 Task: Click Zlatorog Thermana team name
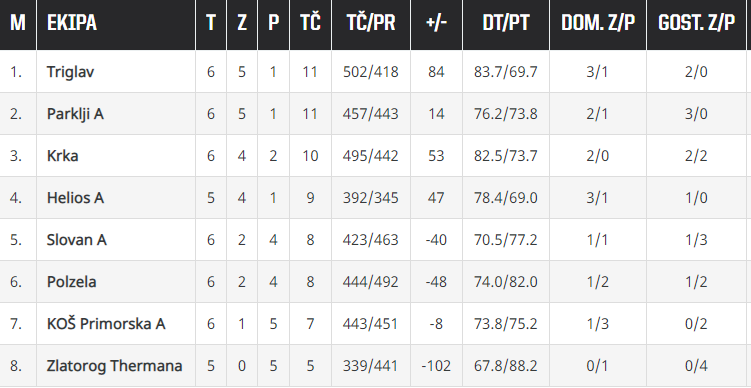tap(114, 366)
